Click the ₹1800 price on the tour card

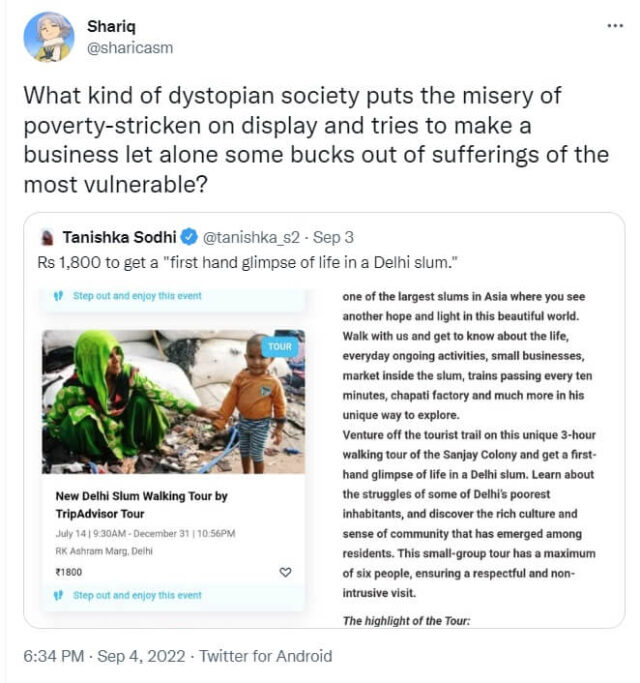tap(69, 572)
